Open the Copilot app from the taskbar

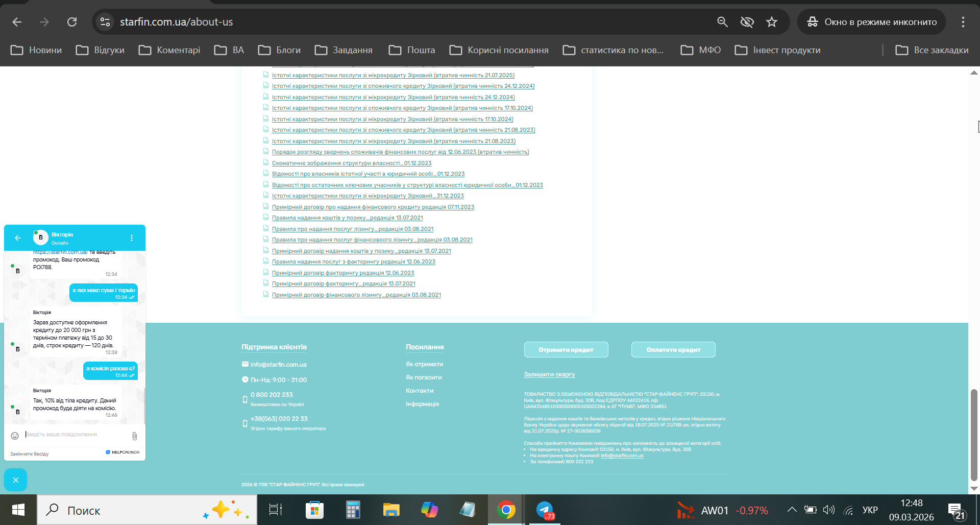429,510
